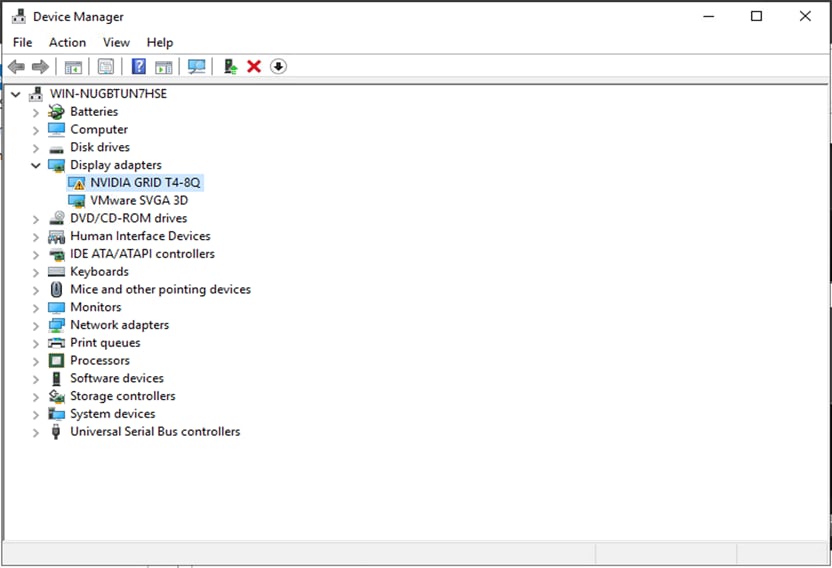Expand the Monitors category
The height and width of the screenshot is (568, 832).
pos(36,308)
